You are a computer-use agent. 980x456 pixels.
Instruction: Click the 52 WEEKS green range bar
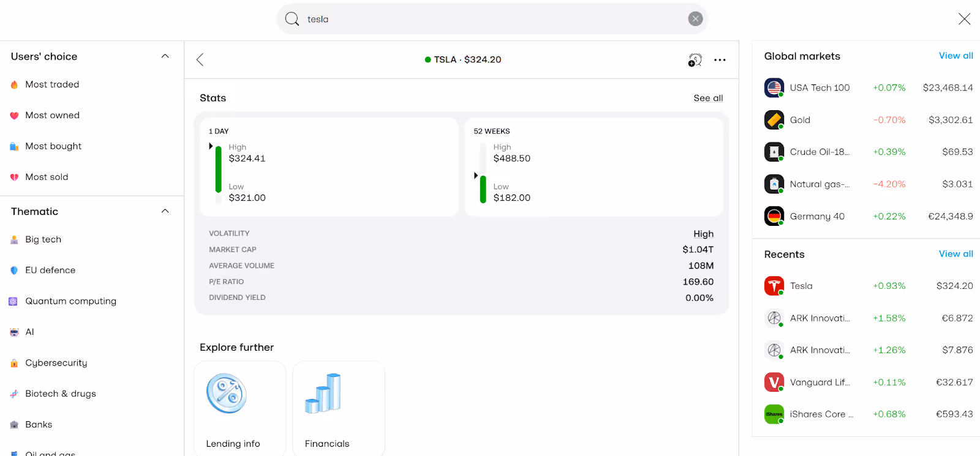pos(483,189)
